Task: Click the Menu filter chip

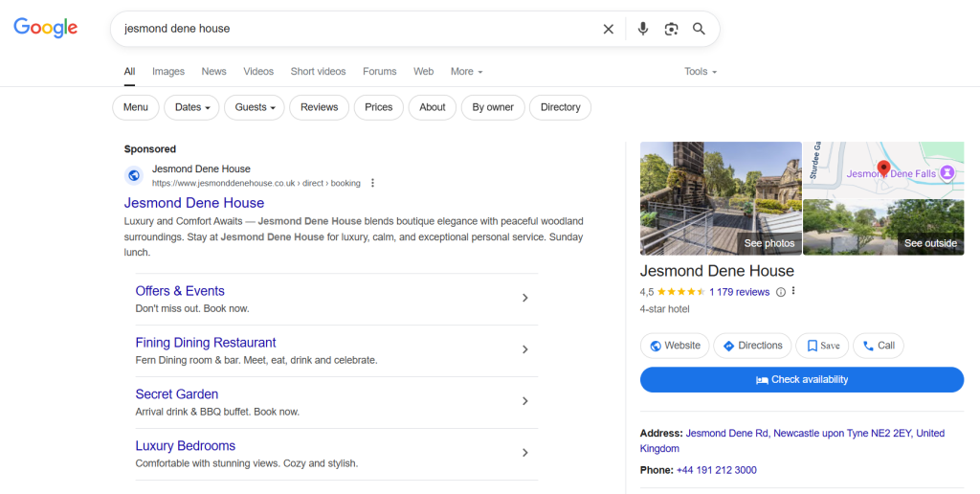Action: (136, 107)
